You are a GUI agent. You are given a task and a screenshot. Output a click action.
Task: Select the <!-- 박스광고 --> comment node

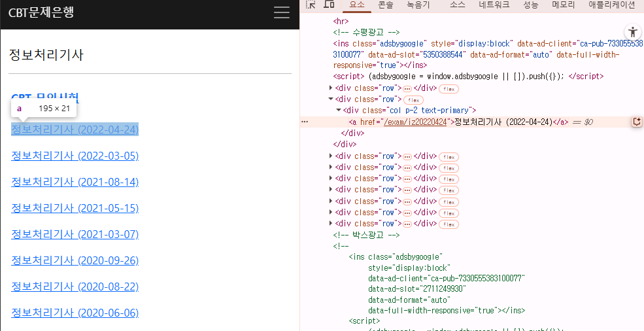tap(366, 235)
